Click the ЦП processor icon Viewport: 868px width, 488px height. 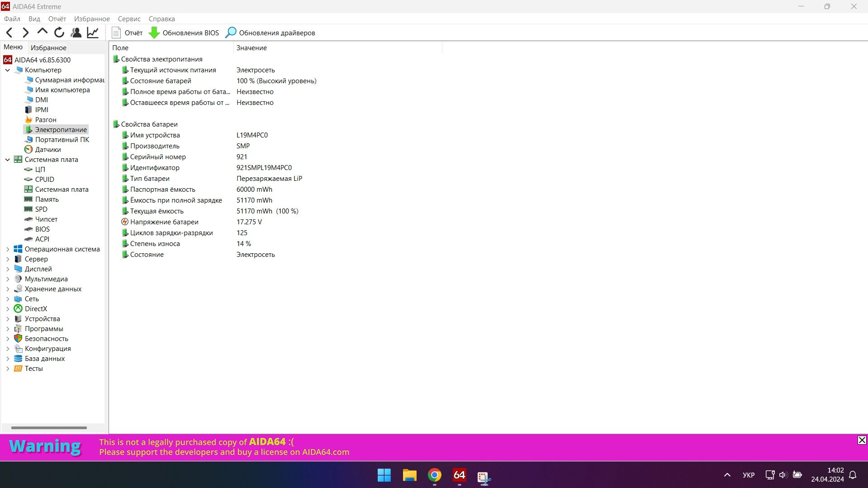[28, 170]
